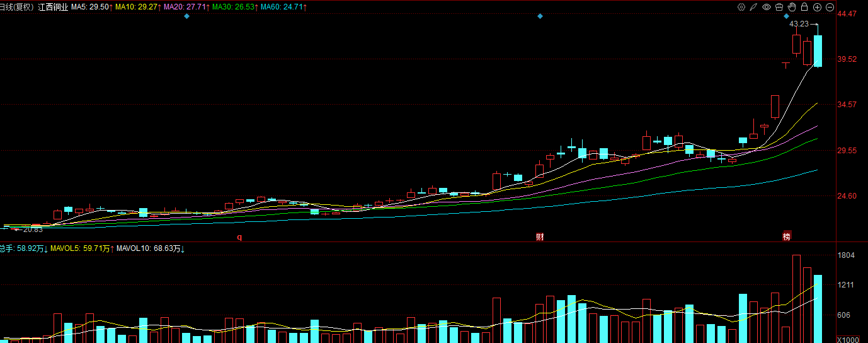Click the MA20: 27.71 indicator label

(x=187, y=7)
